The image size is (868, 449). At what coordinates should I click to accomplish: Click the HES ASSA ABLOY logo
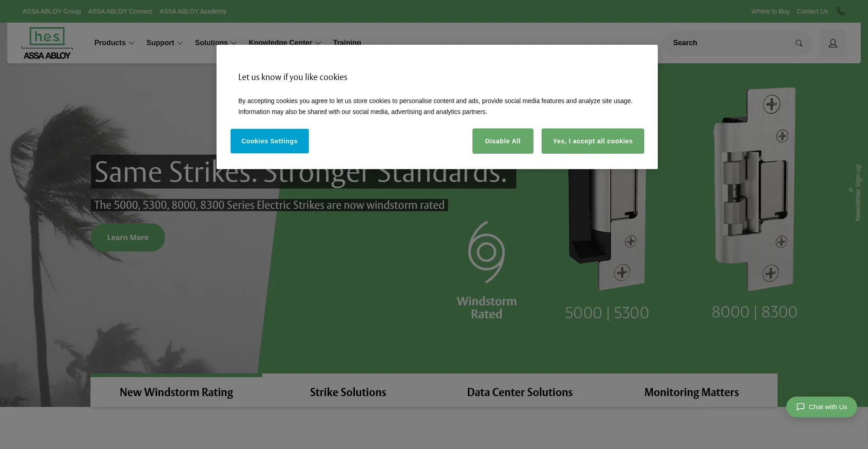point(47,43)
